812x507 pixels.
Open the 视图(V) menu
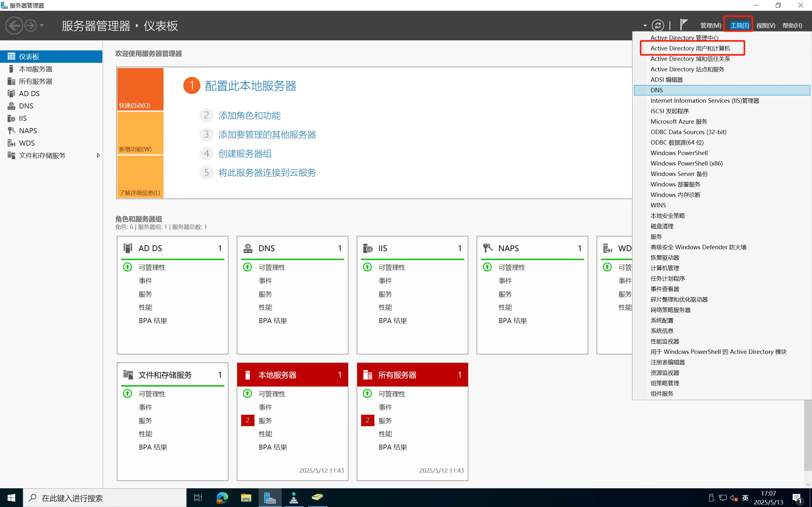pyautogui.click(x=766, y=25)
